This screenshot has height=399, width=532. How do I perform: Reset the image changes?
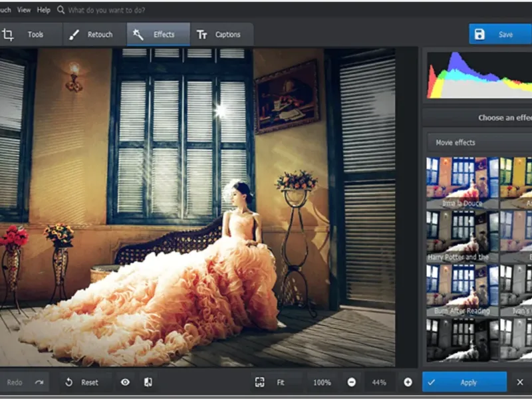(82, 382)
